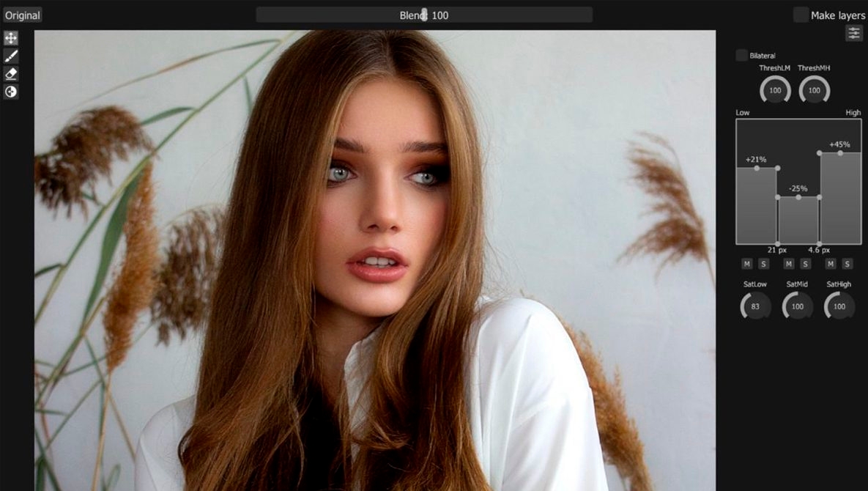Click the High label above the band graph
Image resolution: width=868 pixels, height=491 pixels.
[x=853, y=112]
